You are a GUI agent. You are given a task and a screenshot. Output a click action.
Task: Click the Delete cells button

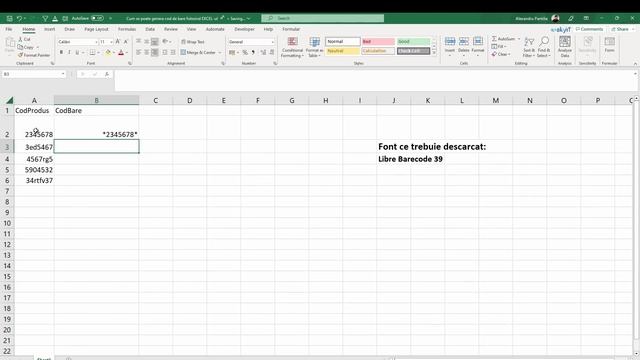(464, 47)
